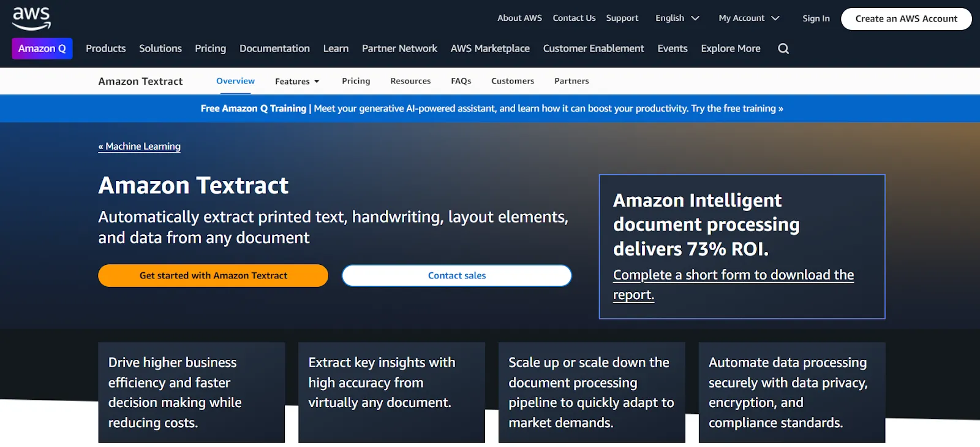This screenshot has width=980, height=447.
Task: Click Get started with Amazon Textract button
Action: tap(213, 275)
